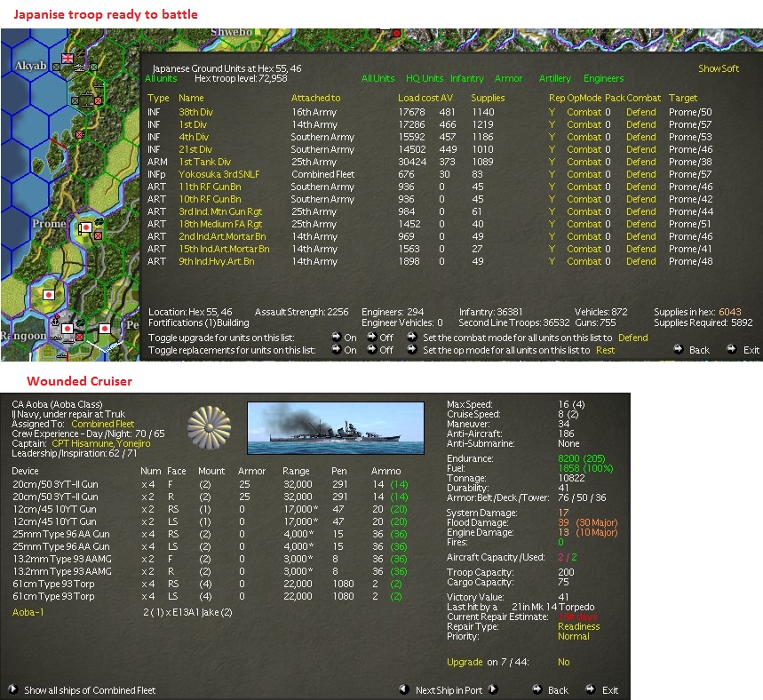Change the repair Priority value Normal
This screenshot has width=763, height=700.
coord(574,636)
